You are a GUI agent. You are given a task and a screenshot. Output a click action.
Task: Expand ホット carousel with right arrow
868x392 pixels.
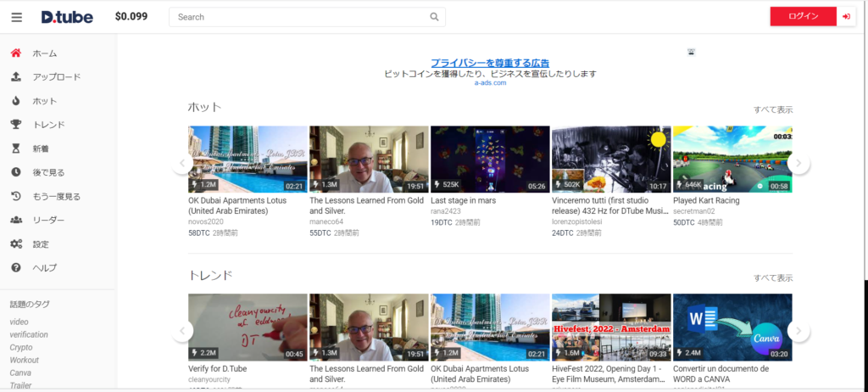tap(798, 163)
